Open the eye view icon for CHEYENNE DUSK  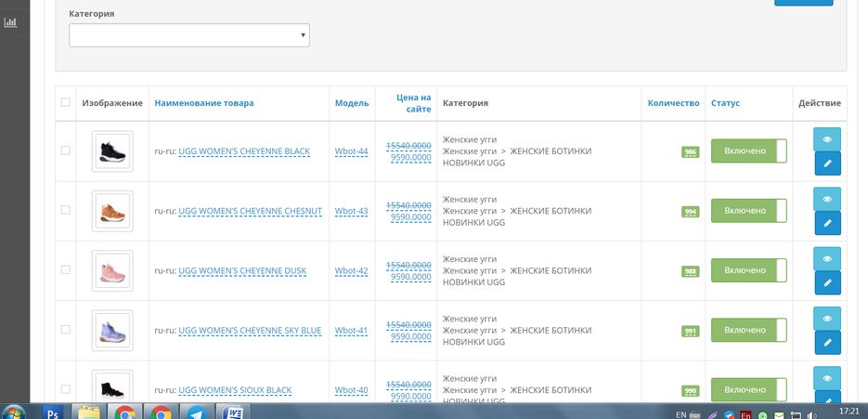[x=827, y=259]
